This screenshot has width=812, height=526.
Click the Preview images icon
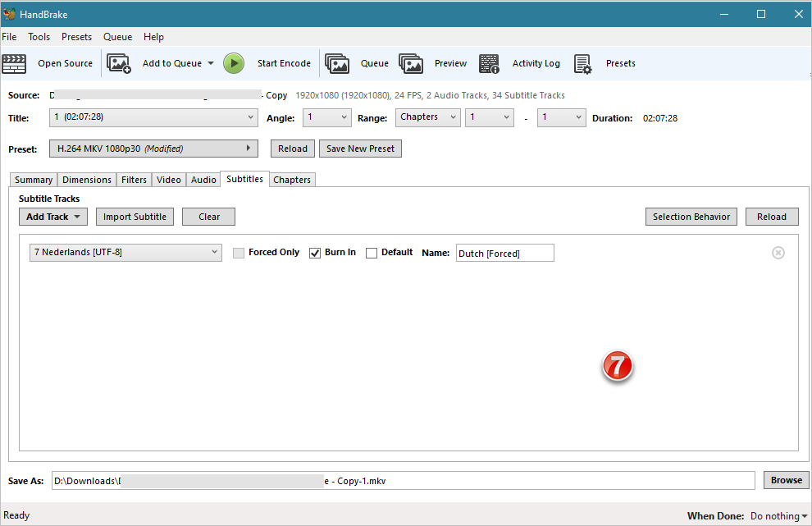pyautogui.click(x=411, y=63)
